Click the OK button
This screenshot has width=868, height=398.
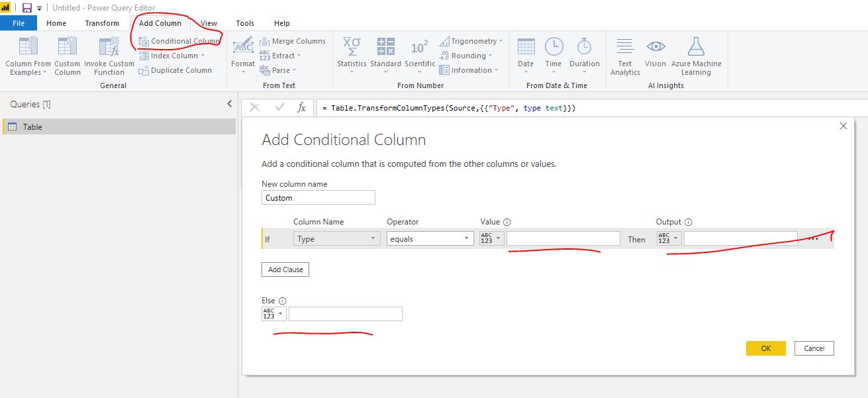[x=766, y=348]
